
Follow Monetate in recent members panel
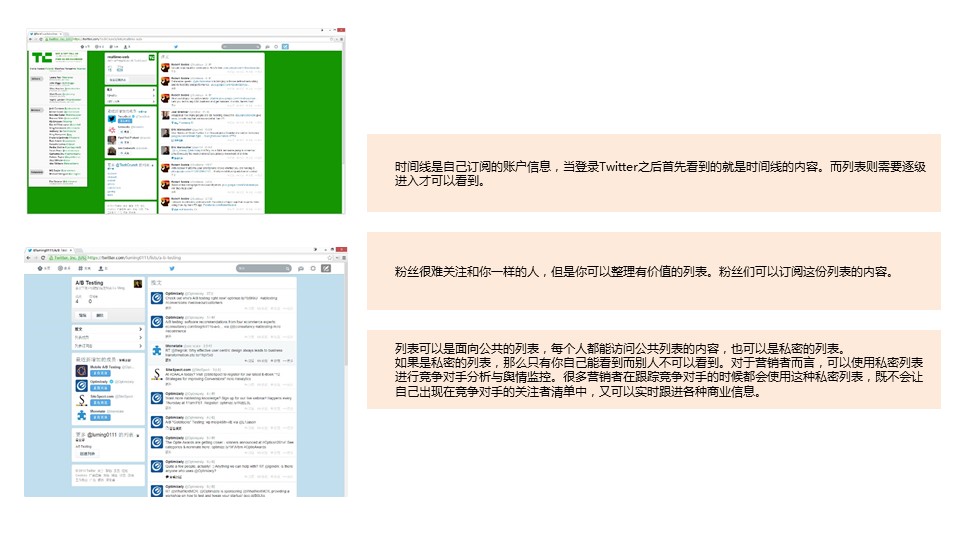tap(100, 418)
